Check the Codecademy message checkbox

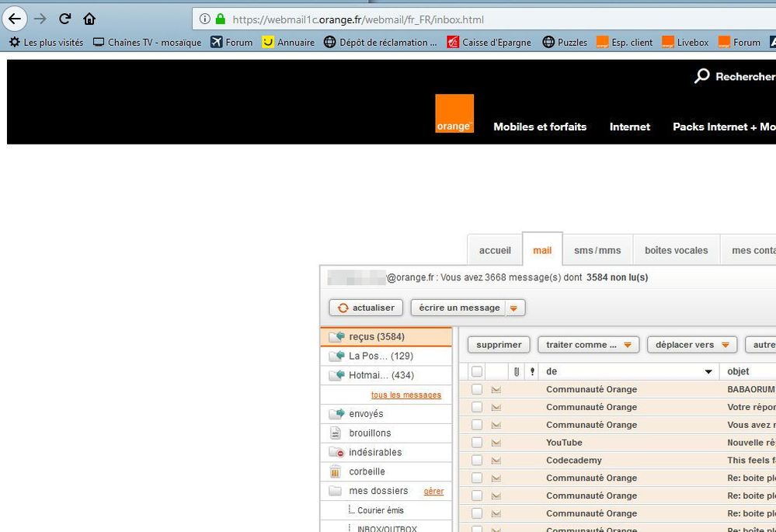tap(477, 461)
